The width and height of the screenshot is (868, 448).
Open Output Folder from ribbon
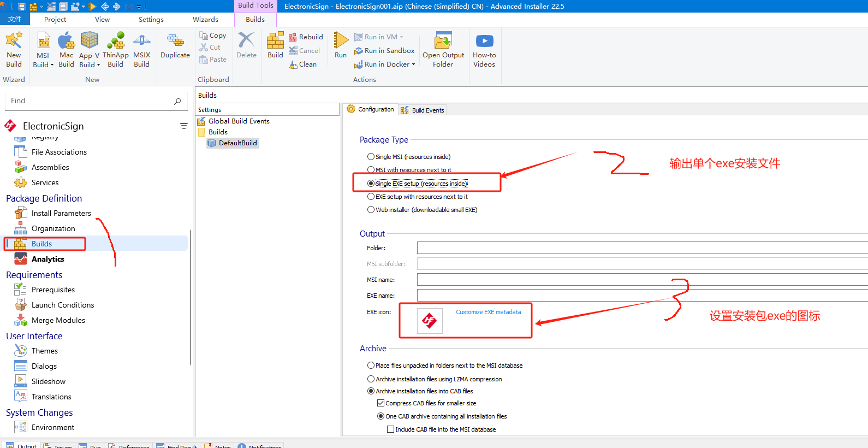pos(443,50)
